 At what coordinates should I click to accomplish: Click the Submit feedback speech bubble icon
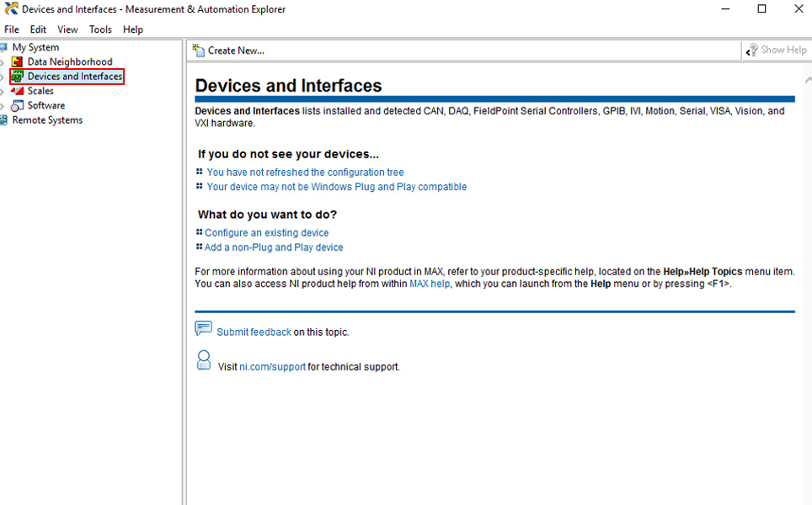(x=203, y=328)
